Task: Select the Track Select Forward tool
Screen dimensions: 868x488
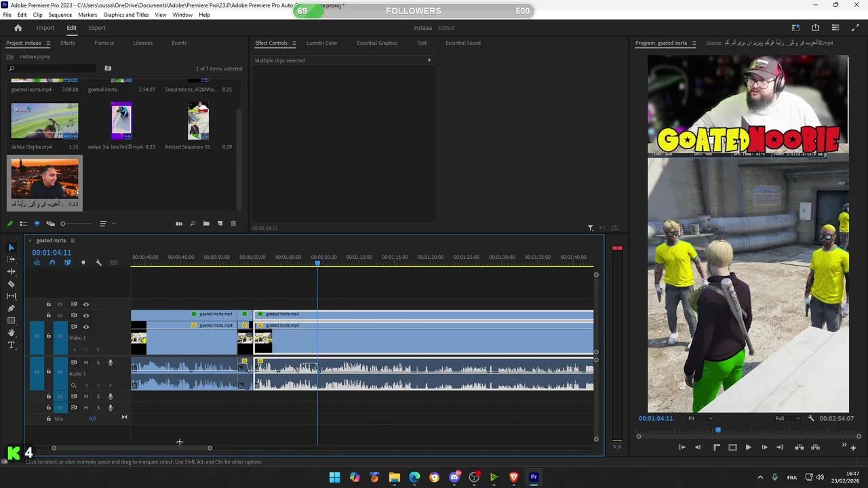Action: click(x=11, y=260)
